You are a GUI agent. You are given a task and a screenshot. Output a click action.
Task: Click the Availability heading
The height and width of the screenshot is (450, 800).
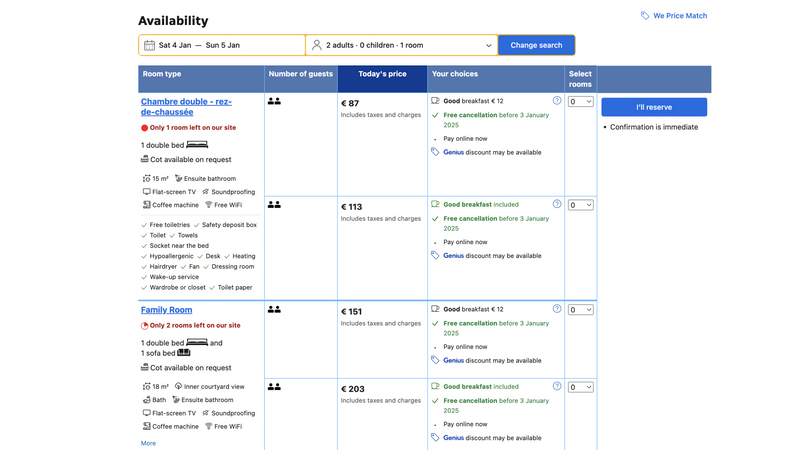pyautogui.click(x=173, y=21)
